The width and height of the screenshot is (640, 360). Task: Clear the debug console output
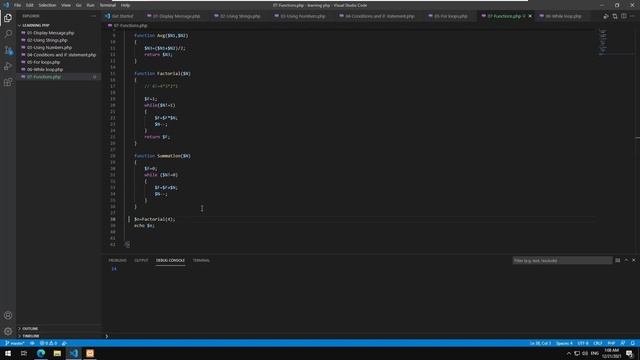pos(618,260)
